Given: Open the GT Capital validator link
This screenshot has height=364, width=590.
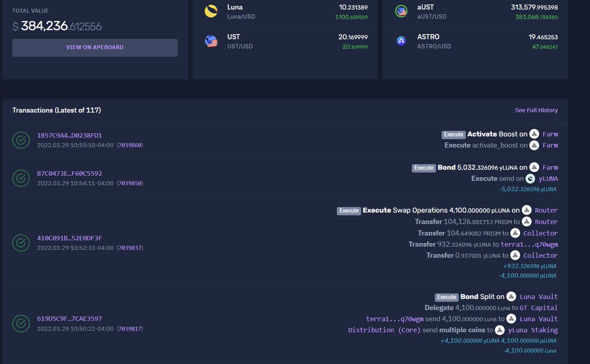Looking at the screenshot, I should pos(539,308).
